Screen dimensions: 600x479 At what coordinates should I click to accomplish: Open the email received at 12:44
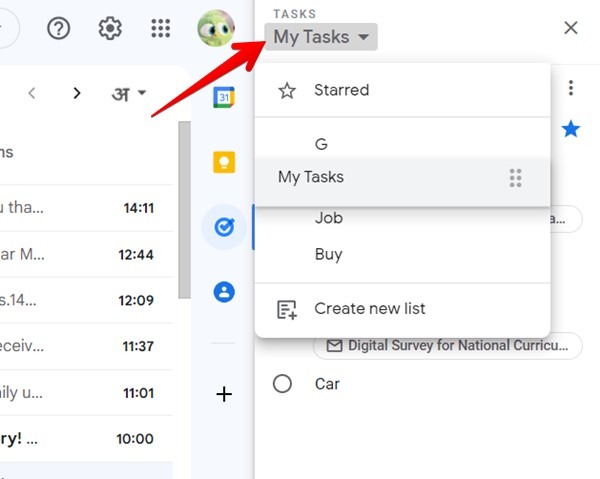click(x=86, y=254)
